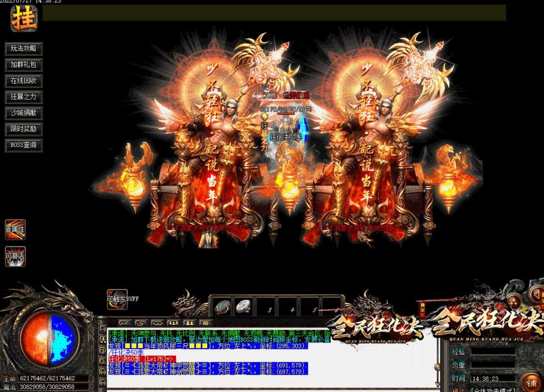Open 玩法攻略 gameplay guide

coord(23,49)
